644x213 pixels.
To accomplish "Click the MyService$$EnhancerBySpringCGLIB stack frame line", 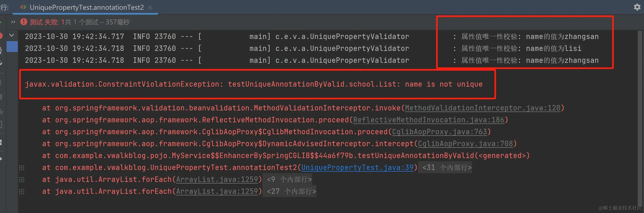I will [x=286, y=156].
